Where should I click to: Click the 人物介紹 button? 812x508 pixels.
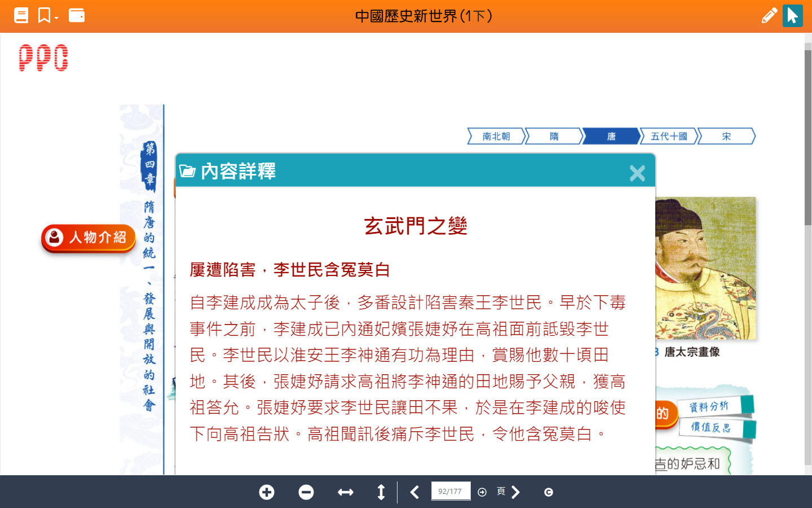click(89, 238)
